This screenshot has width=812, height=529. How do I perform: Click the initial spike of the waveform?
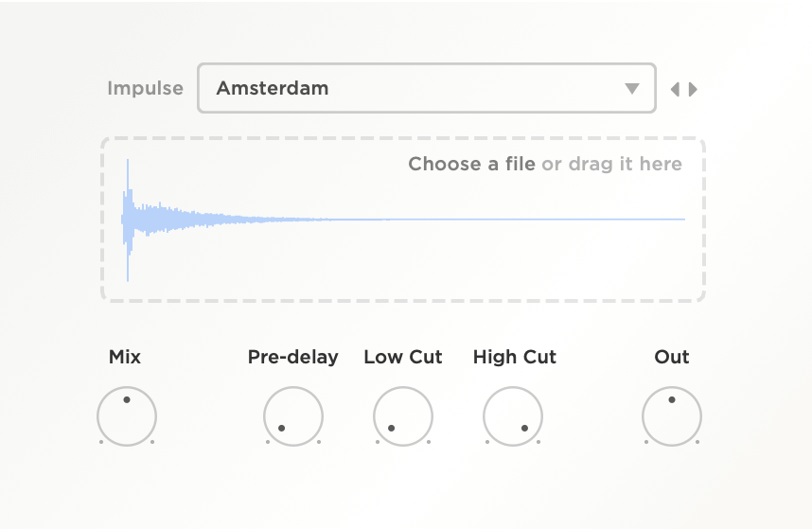[x=128, y=219]
